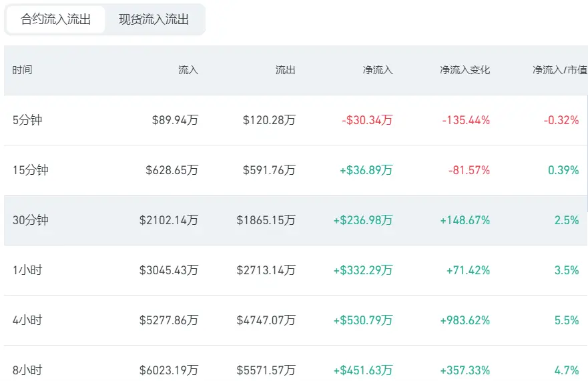This screenshot has width=588, height=381.
Task: Select the 1小时 time row
Action: click(296, 270)
